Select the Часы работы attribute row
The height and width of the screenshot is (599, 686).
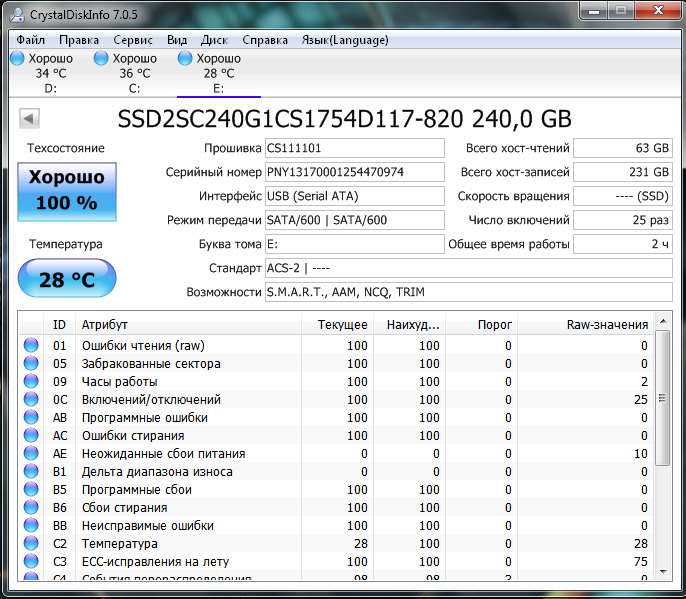(336, 381)
